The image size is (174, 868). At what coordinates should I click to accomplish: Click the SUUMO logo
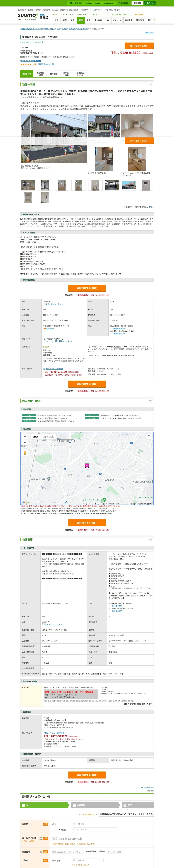(28, 16)
